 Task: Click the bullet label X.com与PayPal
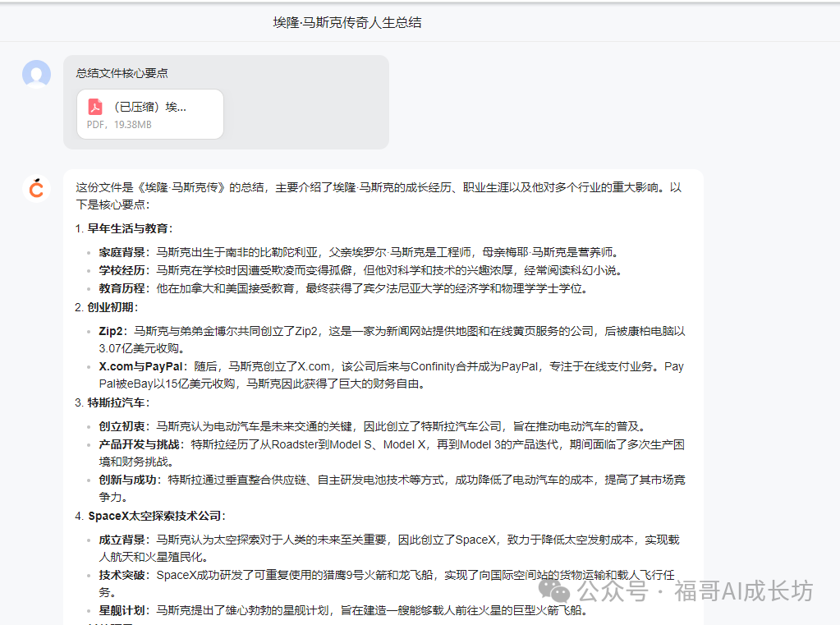(x=141, y=366)
